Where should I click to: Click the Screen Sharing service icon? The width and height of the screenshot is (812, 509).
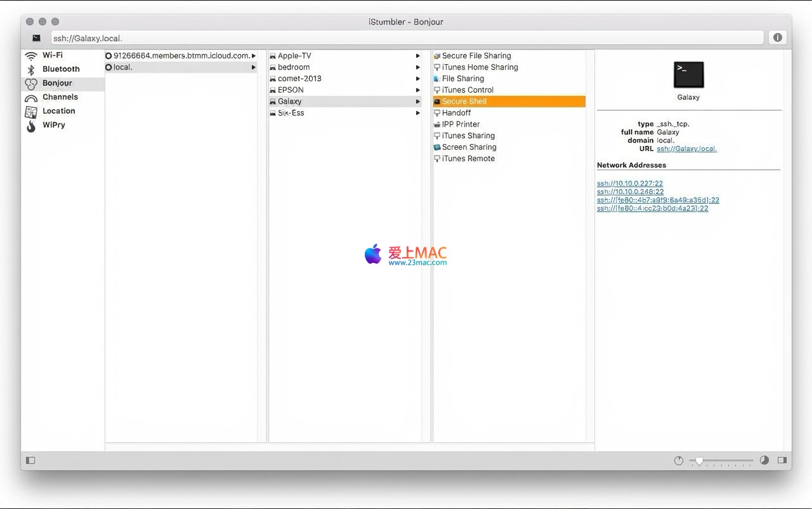[x=437, y=148]
